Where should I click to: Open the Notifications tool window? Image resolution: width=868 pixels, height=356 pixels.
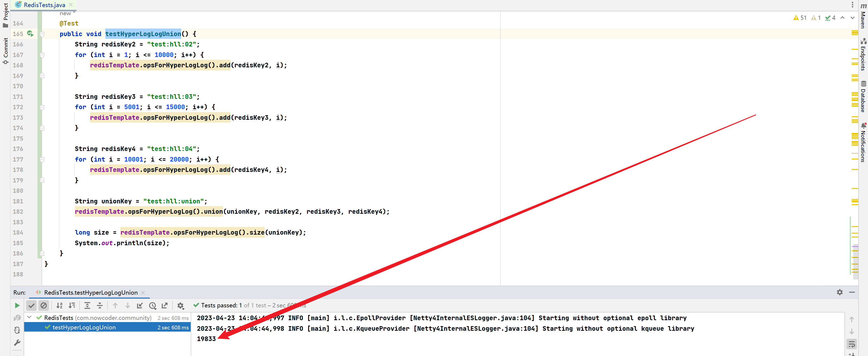pyautogui.click(x=863, y=142)
